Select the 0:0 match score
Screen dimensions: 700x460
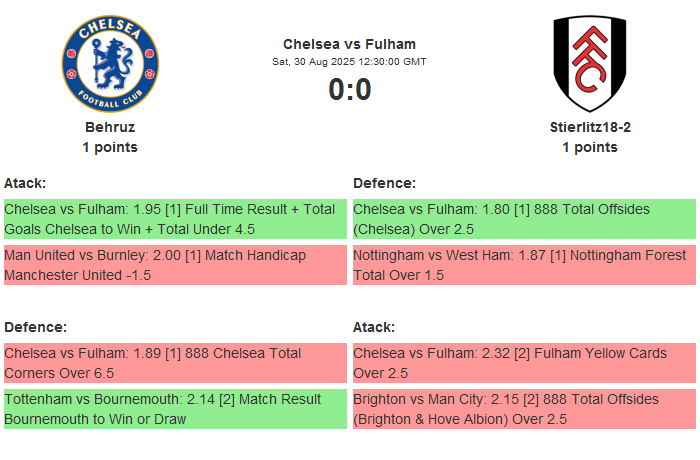click(349, 90)
